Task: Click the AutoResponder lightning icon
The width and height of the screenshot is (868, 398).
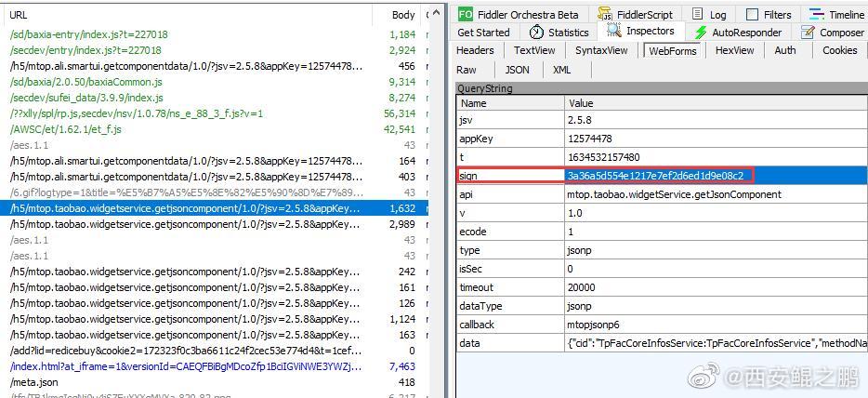Action: click(x=701, y=33)
